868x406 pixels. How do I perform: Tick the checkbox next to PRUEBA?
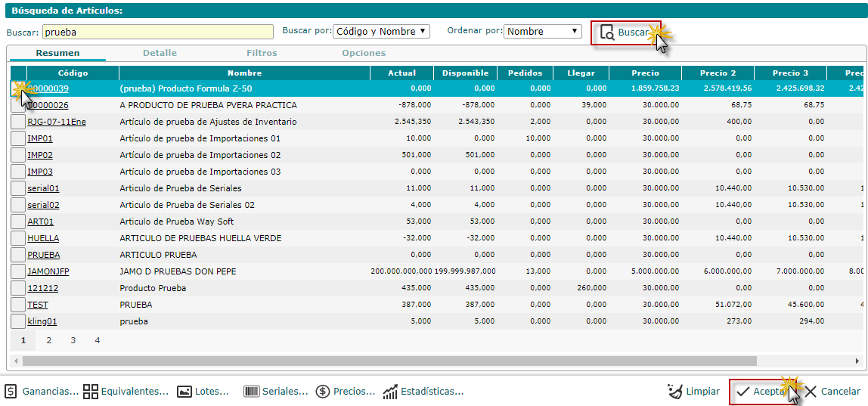click(18, 255)
